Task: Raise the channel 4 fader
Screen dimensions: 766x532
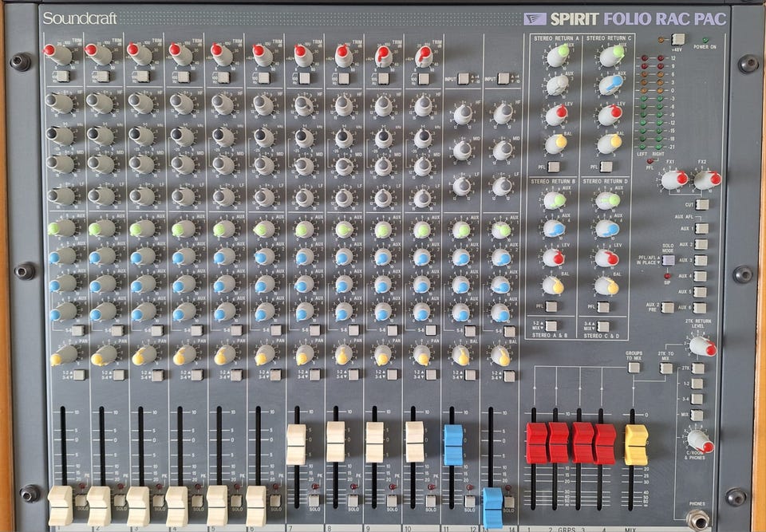Action: pyautogui.click(x=176, y=506)
